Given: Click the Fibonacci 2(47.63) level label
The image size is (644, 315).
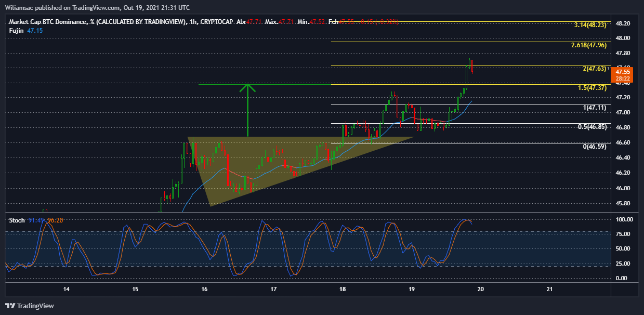Looking at the screenshot, I should 595,68.
